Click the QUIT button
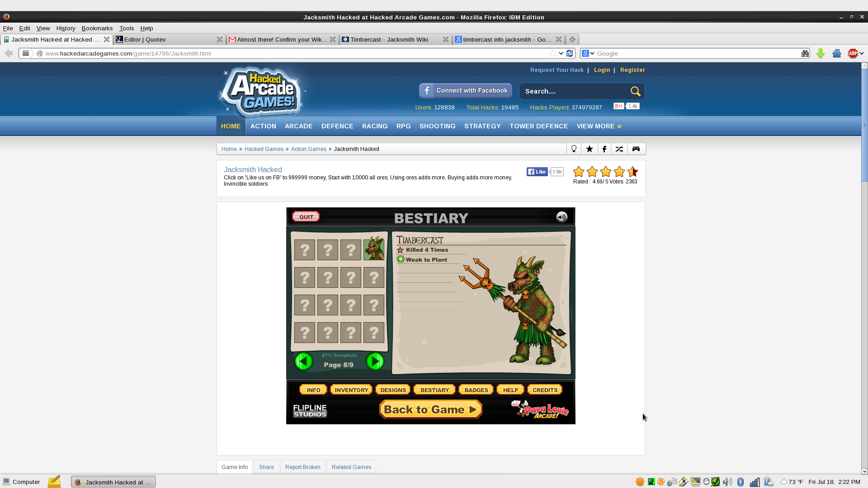Viewport: 868px width, 488px height. pos(306,217)
